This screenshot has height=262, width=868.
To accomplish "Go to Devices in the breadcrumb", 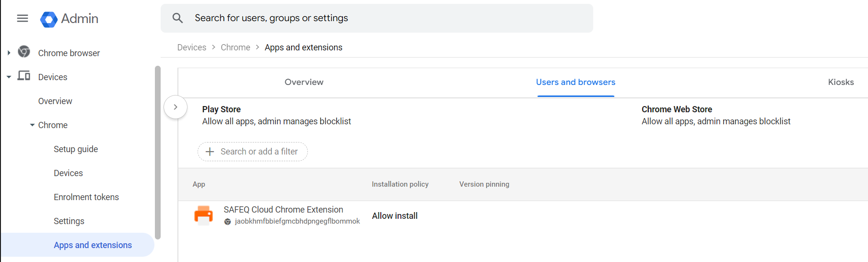I will pos(191,48).
